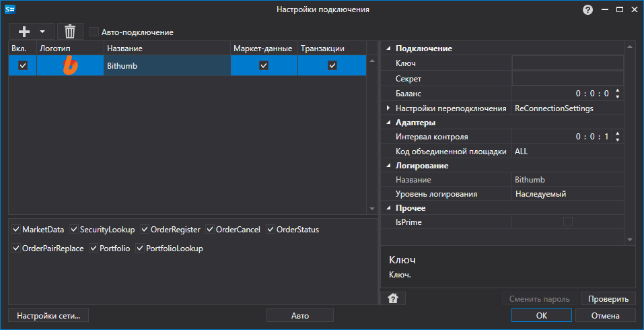Click property grid scrollbar down arrow

[630, 239]
